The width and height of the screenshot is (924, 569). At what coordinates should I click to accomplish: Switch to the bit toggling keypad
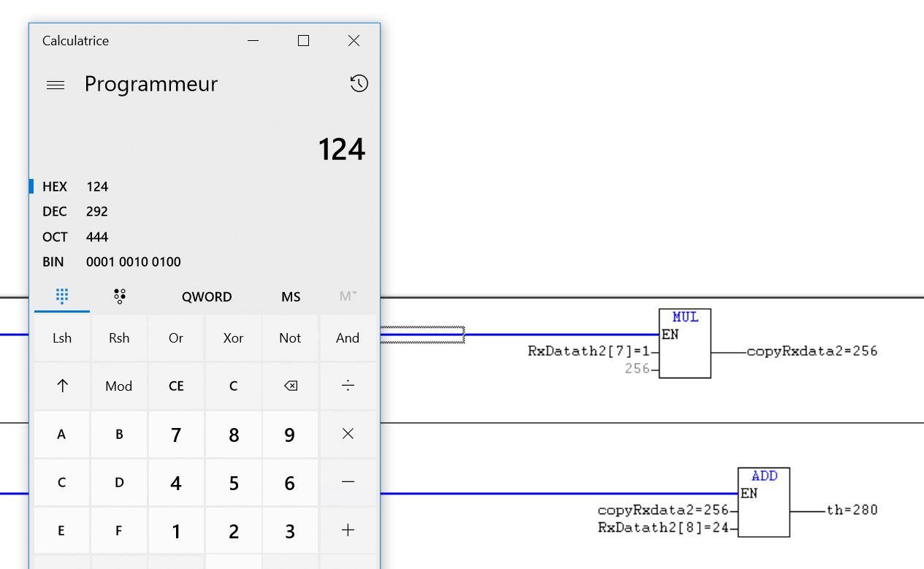tap(119, 296)
